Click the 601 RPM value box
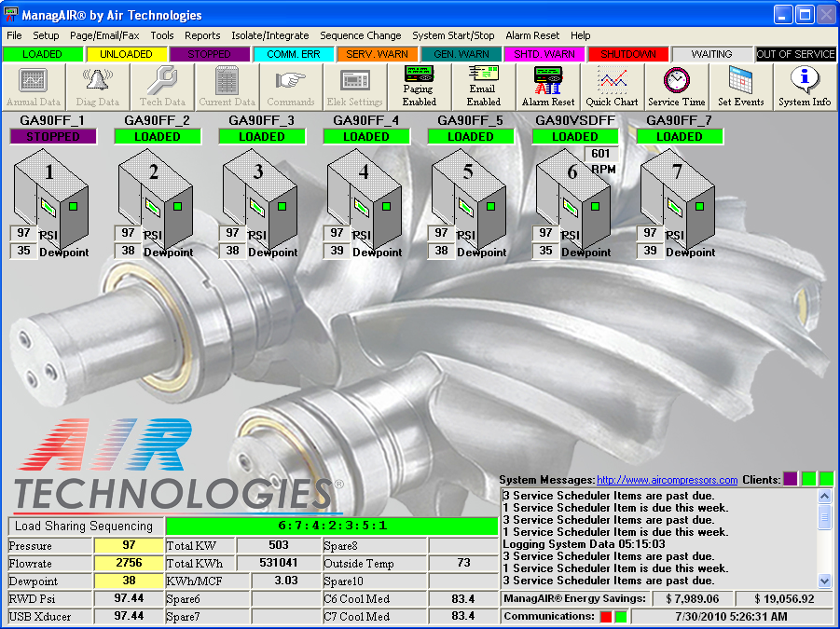840x629 pixels. point(600,154)
